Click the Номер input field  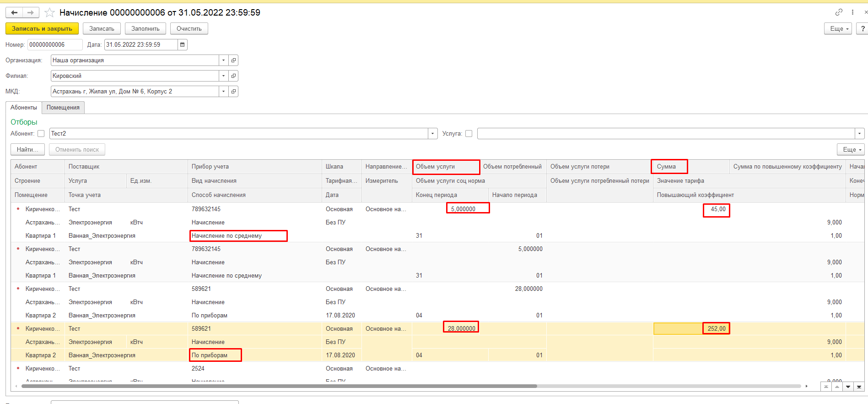55,45
